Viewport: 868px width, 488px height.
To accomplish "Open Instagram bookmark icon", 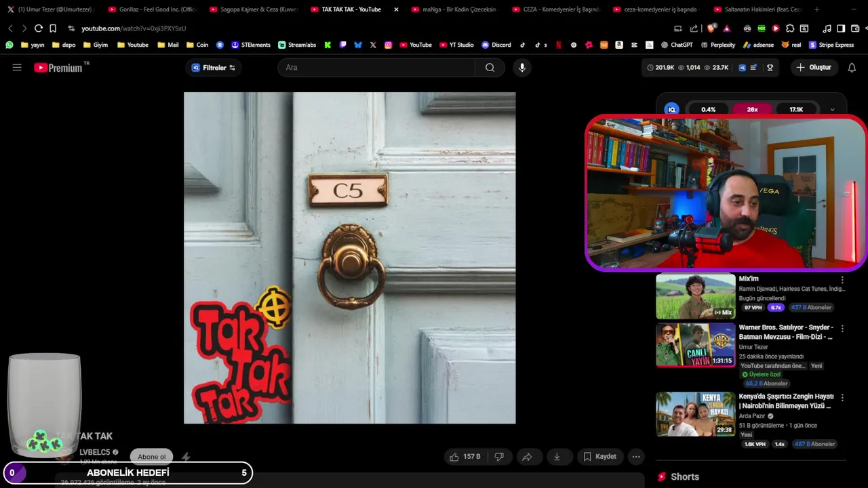I will coord(389,45).
